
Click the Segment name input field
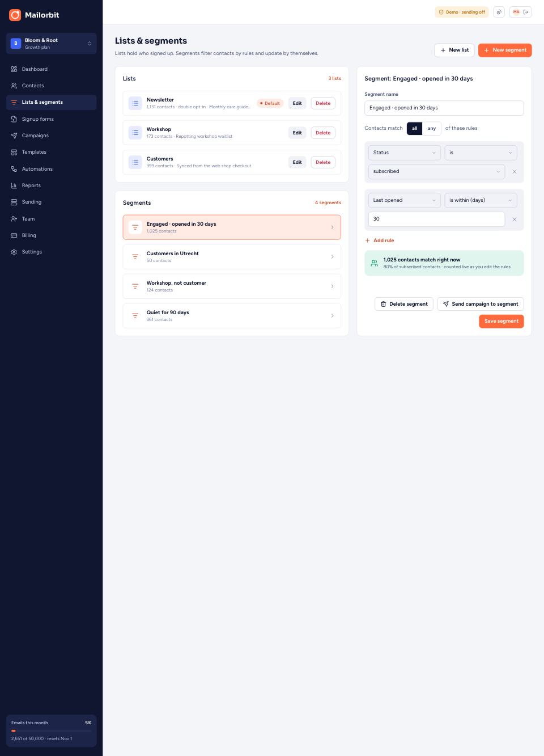[444, 108]
